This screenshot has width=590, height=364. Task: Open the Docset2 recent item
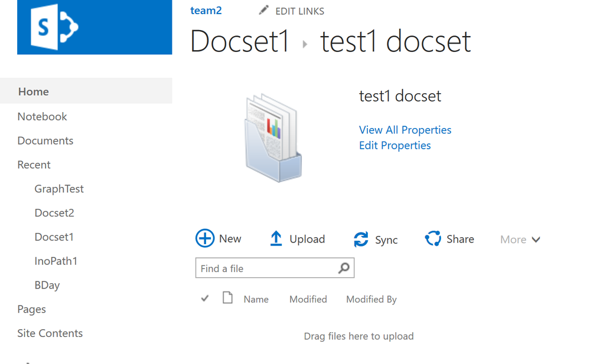pos(54,213)
